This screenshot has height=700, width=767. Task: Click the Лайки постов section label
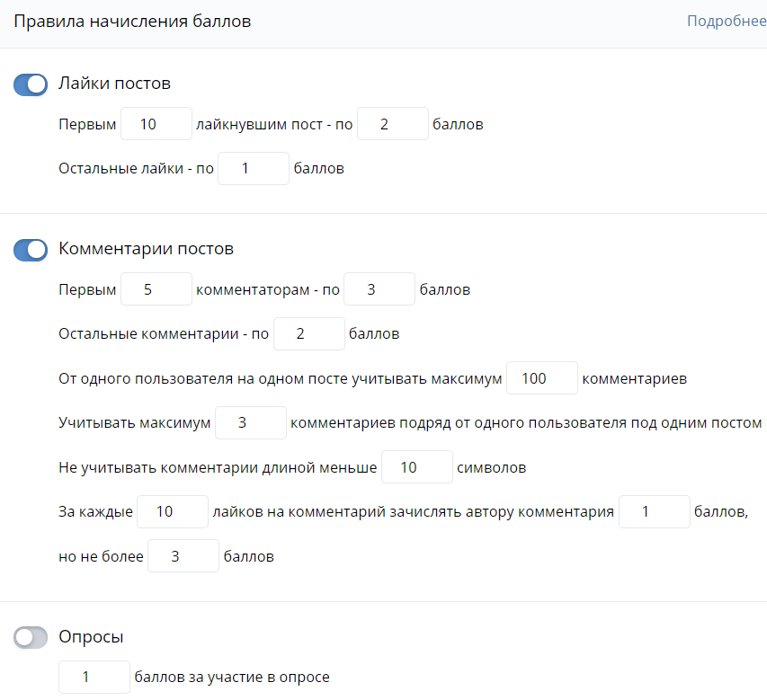click(x=114, y=84)
